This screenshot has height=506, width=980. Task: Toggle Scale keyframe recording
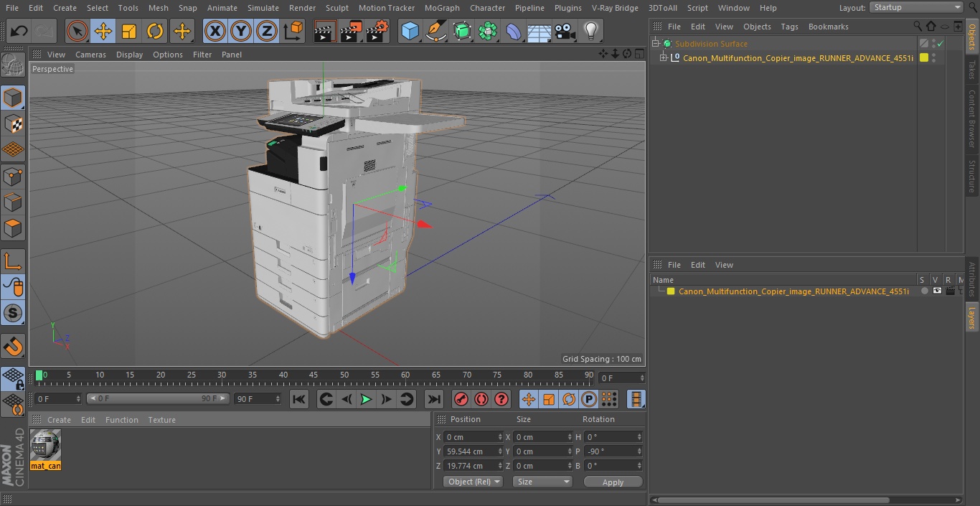[549, 399]
